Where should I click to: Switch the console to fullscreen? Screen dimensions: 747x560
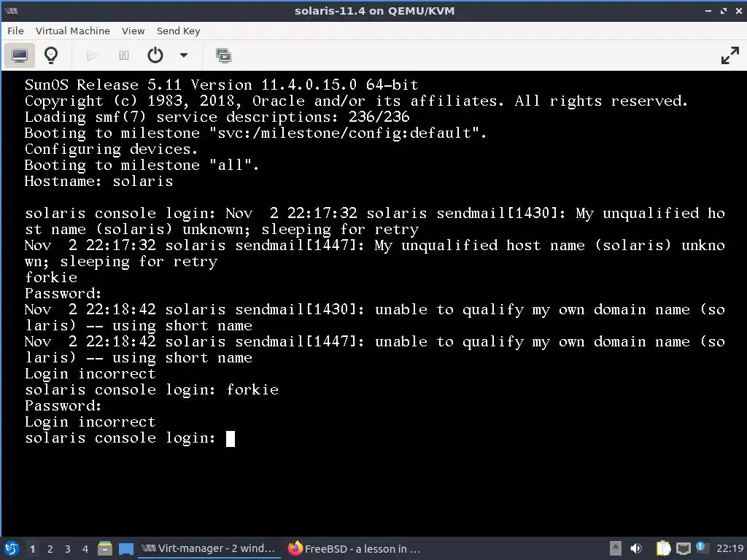[x=729, y=55]
